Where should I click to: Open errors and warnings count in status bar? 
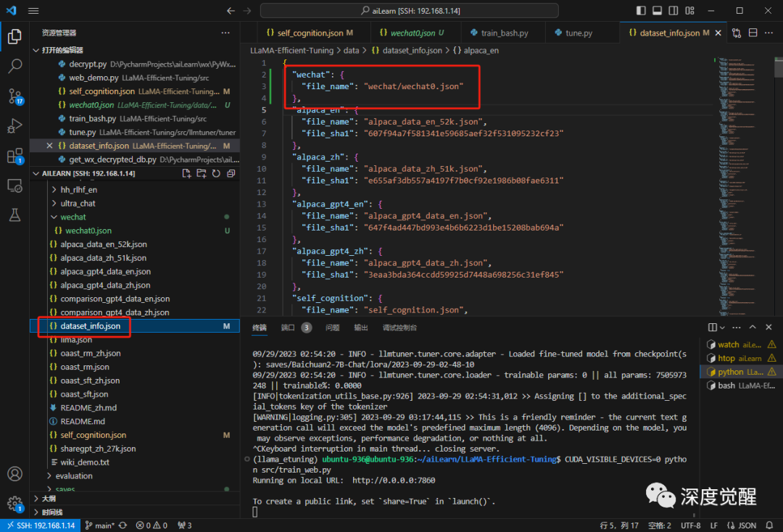coord(152,525)
